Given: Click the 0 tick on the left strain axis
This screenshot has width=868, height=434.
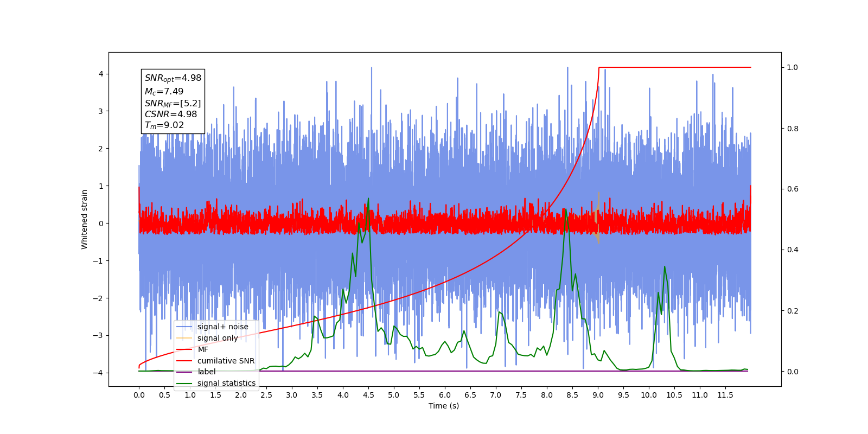Looking at the screenshot, I should pyautogui.click(x=101, y=224).
